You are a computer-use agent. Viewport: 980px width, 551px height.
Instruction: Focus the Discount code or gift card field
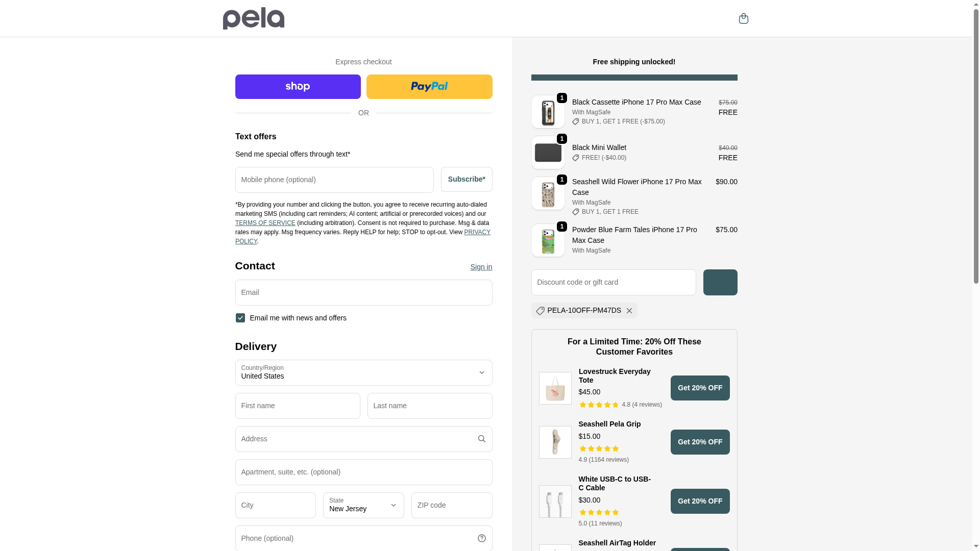(613, 282)
